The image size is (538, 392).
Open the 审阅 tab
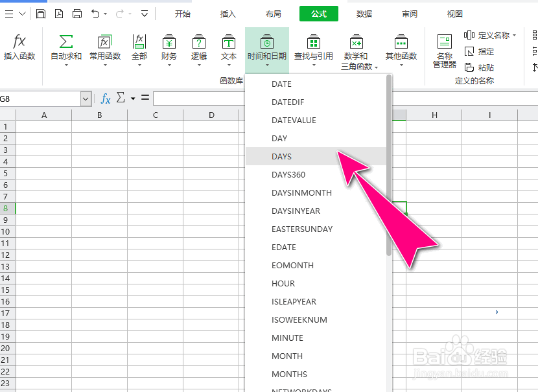coord(409,14)
